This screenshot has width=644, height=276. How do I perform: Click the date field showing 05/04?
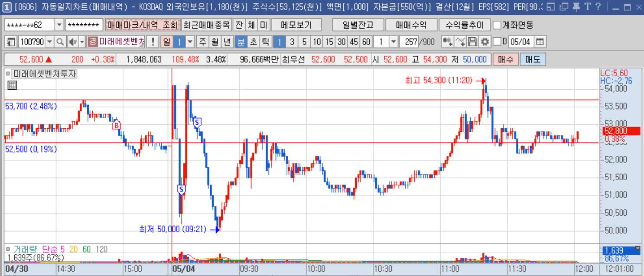520,42
